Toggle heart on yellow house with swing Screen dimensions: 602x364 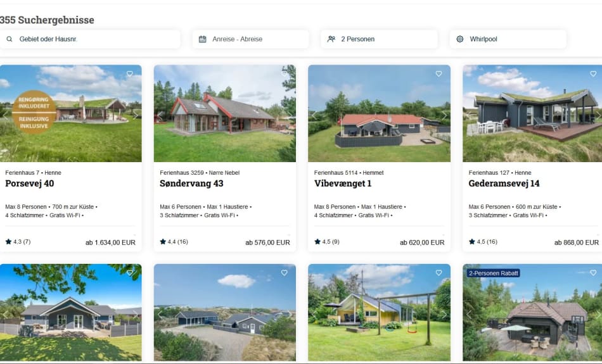tap(439, 273)
